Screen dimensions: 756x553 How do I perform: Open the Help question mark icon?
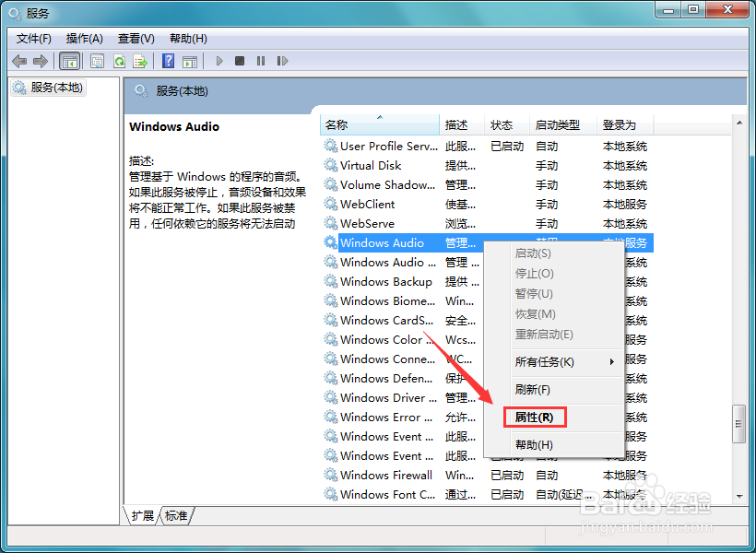pyautogui.click(x=168, y=61)
